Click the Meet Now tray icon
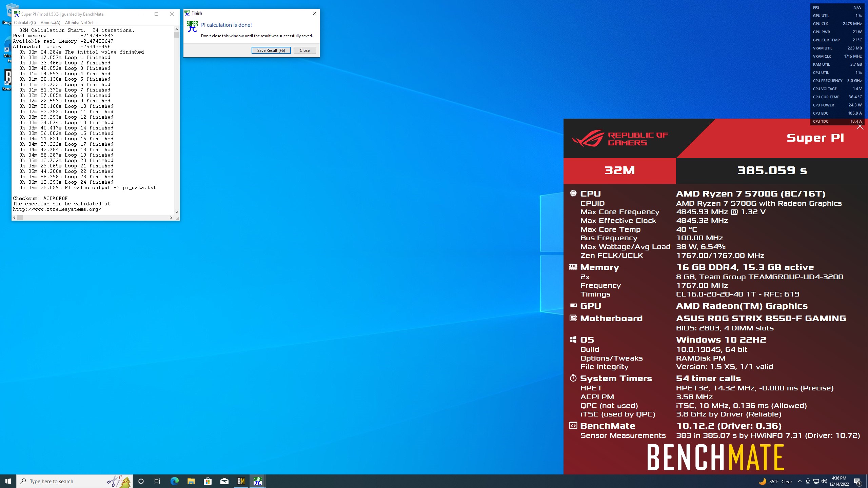The image size is (868, 488). click(x=808, y=481)
